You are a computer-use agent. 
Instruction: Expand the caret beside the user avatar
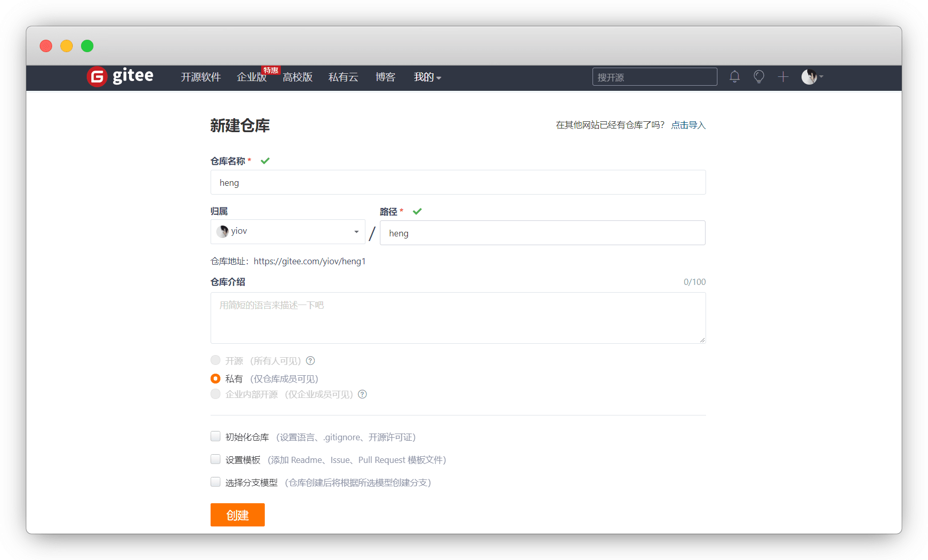tap(821, 77)
